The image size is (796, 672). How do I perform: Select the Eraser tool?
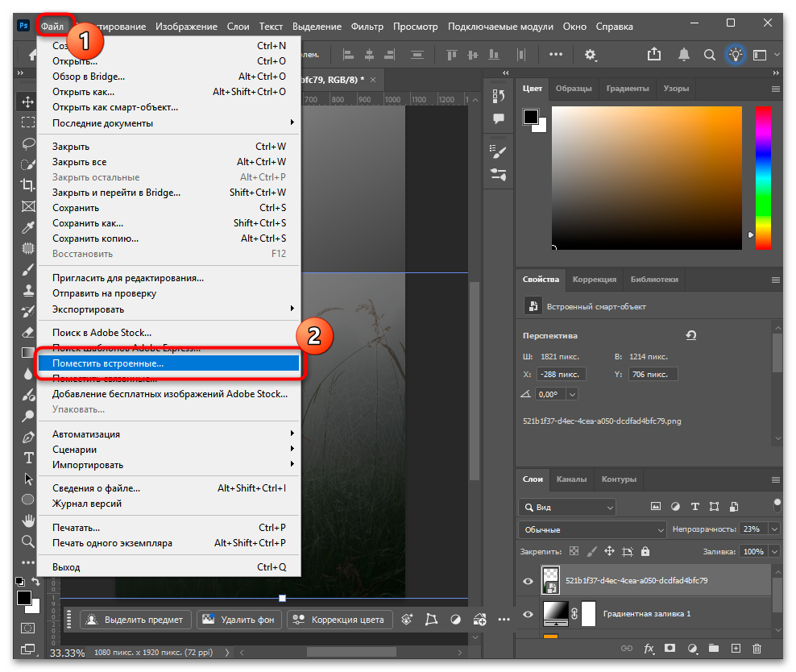pos(28,332)
